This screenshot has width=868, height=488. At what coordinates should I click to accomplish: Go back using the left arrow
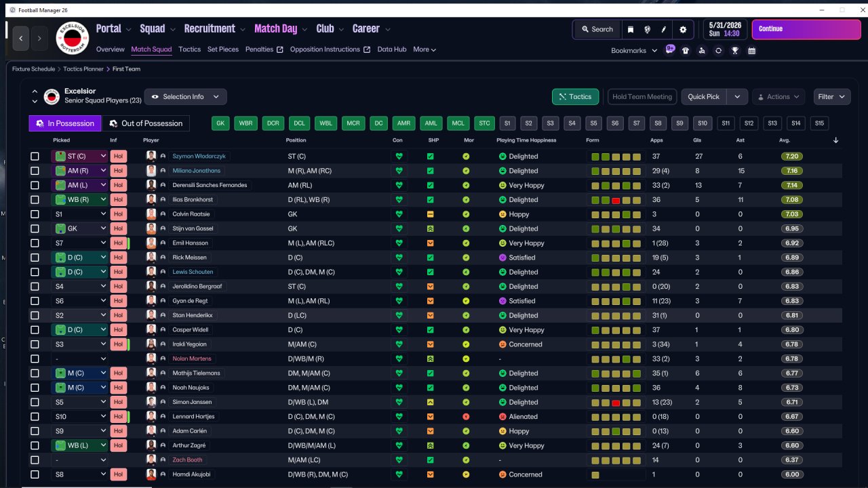point(21,39)
